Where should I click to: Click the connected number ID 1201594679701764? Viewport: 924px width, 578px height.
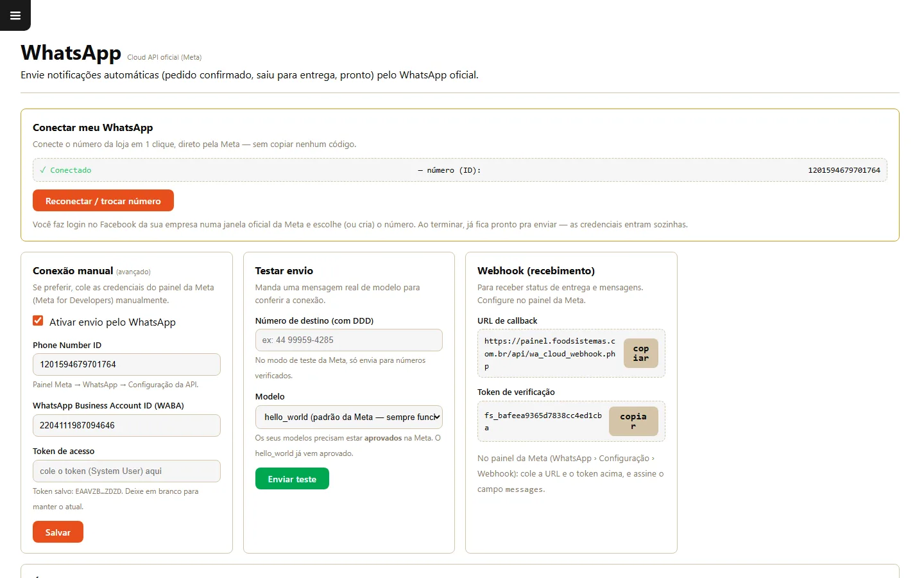(x=844, y=170)
